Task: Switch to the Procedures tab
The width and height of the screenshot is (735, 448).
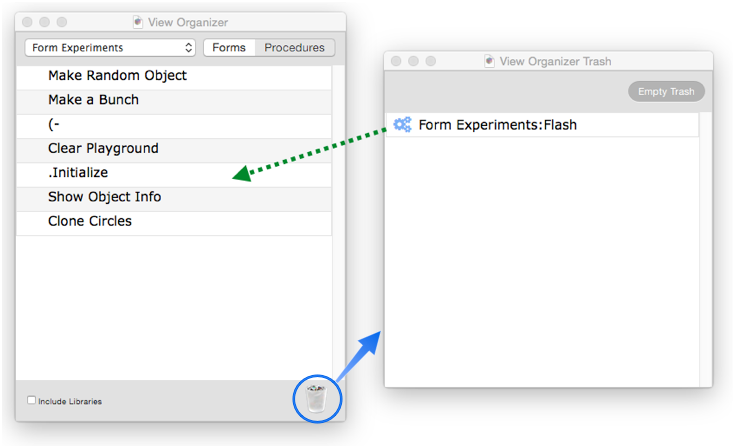Action: 294,47
